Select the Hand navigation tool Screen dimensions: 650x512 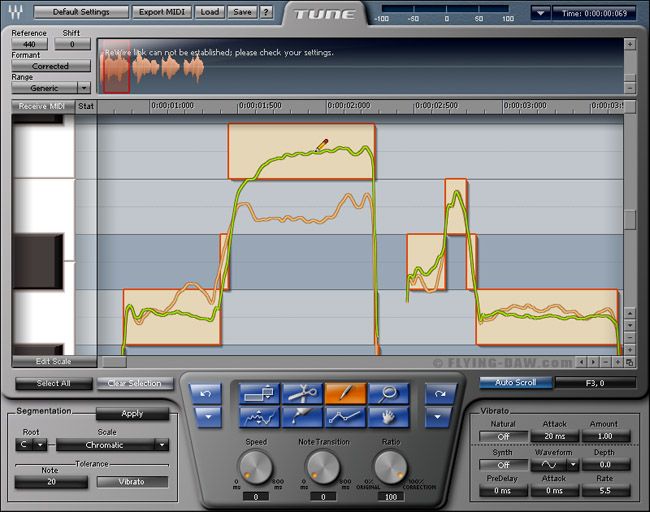point(388,417)
